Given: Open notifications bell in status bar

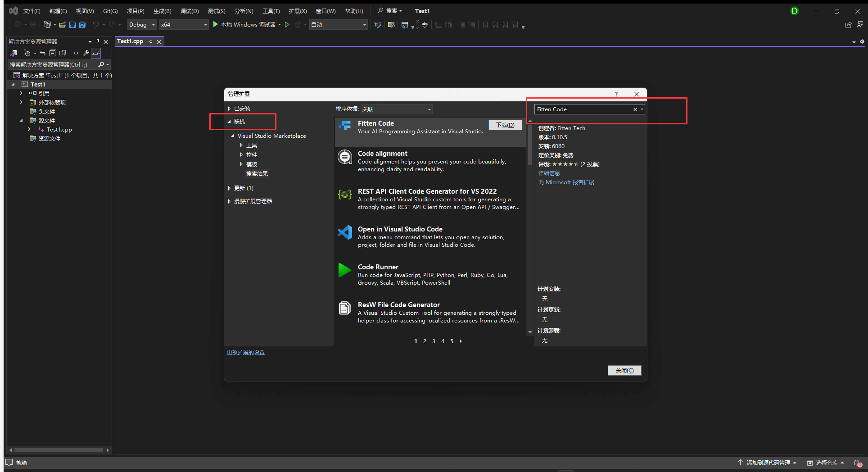Looking at the screenshot, I should point(858,463).
